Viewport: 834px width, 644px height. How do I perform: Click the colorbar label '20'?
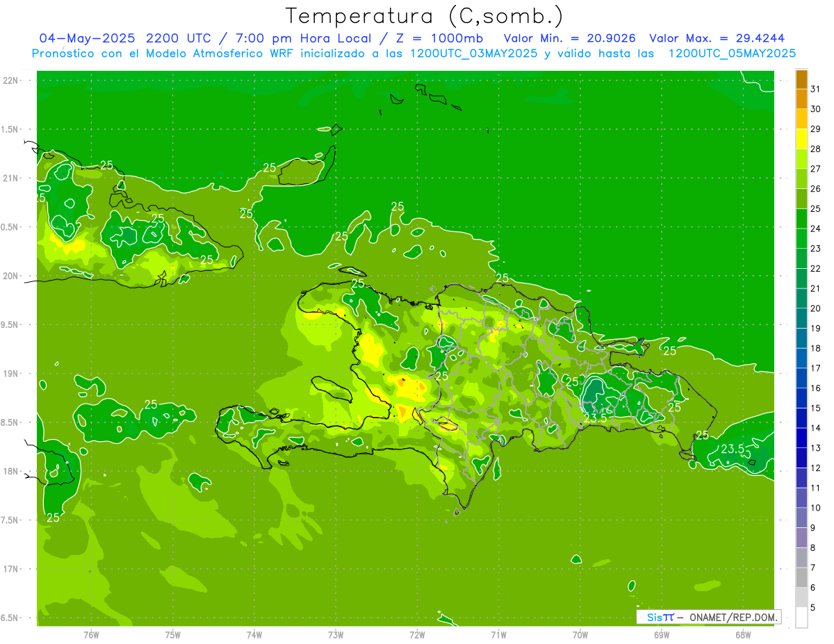click(x=816, y=308)
